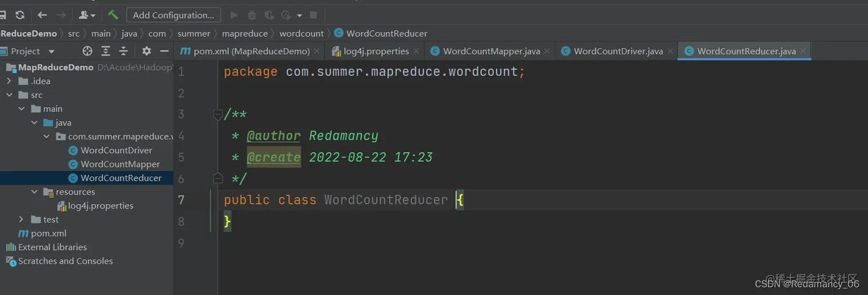This screenshot has width=868, height=295.
Task: Select src in the breadcrumb bar
Action: 74,33
